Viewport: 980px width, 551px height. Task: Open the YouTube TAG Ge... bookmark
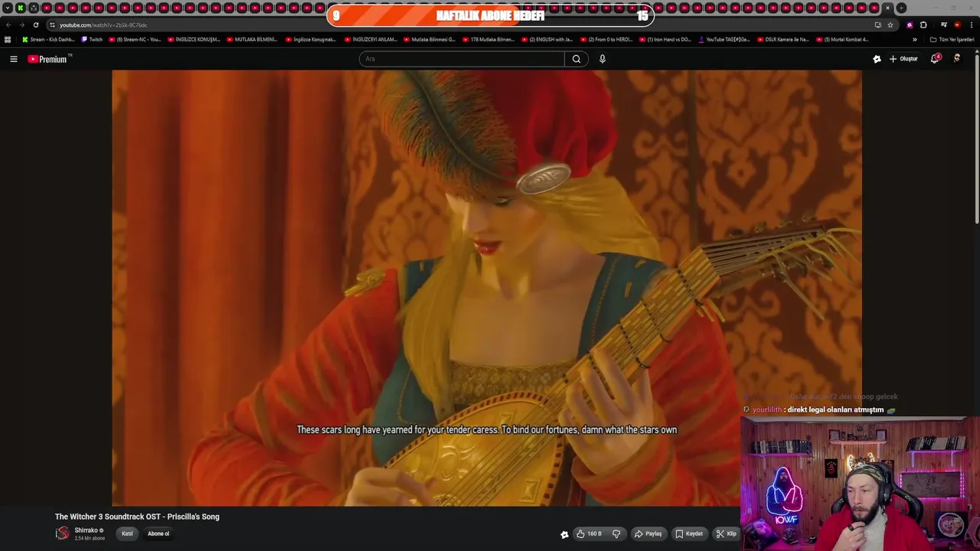pyautogui.click(x=724, y=39)
